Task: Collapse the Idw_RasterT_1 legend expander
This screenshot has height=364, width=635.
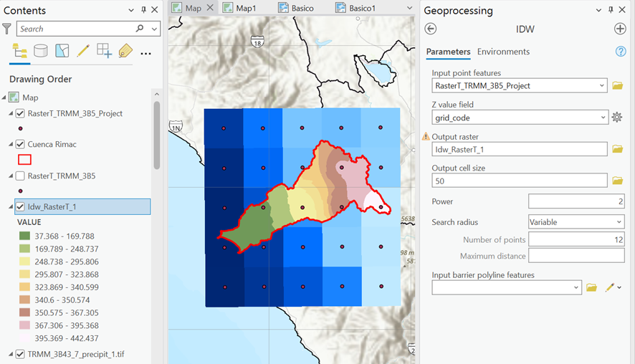Action: point(11,206)
